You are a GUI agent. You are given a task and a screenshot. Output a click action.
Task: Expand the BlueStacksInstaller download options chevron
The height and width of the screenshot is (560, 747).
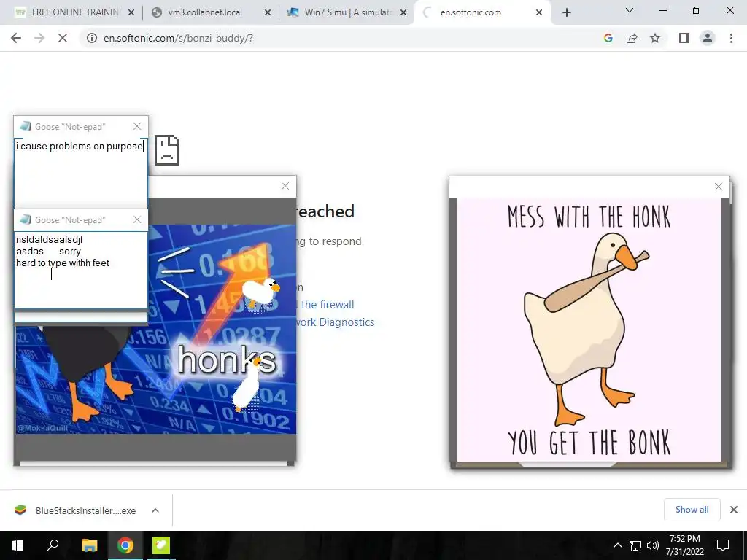[155, 510]
